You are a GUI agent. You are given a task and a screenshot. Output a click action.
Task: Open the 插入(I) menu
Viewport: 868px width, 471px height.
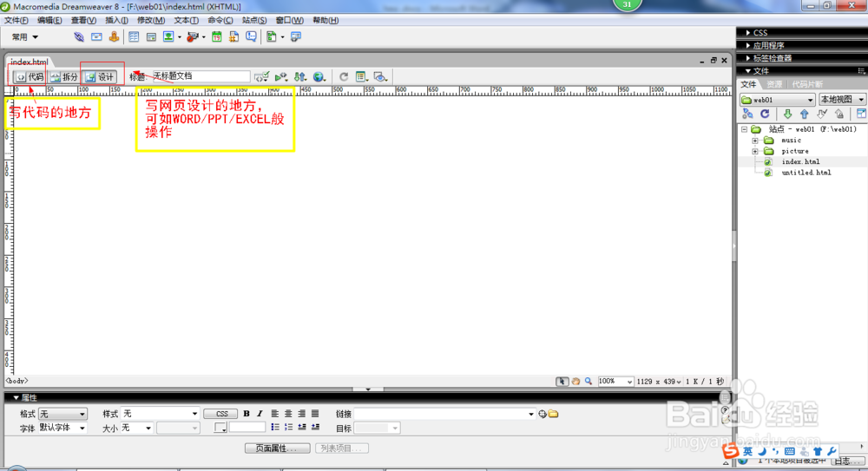click(x=116, y=20)
